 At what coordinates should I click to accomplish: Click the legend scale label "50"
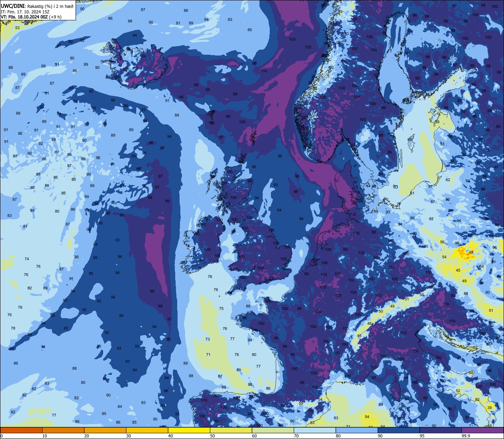(212, 436)
